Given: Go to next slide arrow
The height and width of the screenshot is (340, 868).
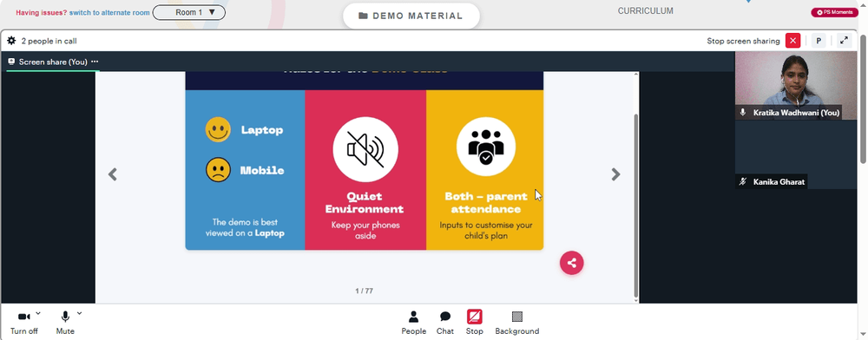Looking at the screenshot, I should (x=615, y=174).
